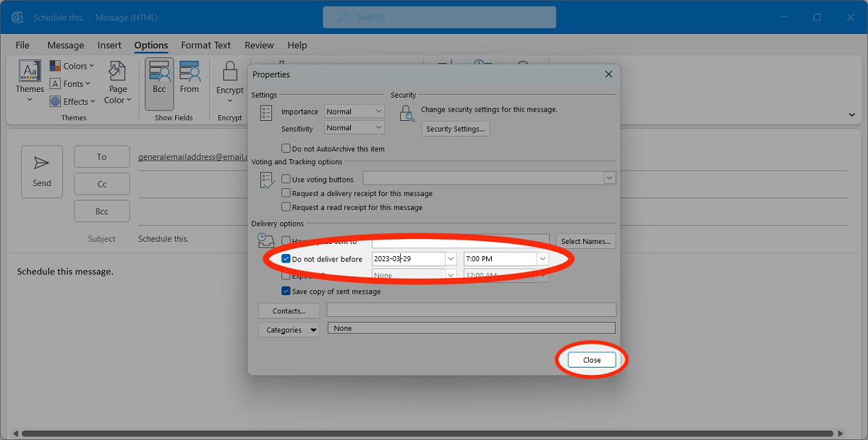Close the Properties dialog with X

608,74
